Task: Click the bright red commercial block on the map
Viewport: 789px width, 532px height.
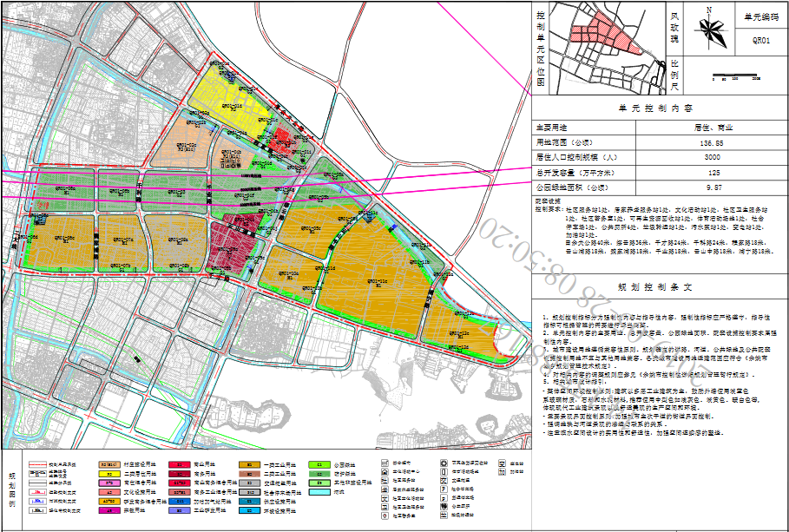Action: 281,141
